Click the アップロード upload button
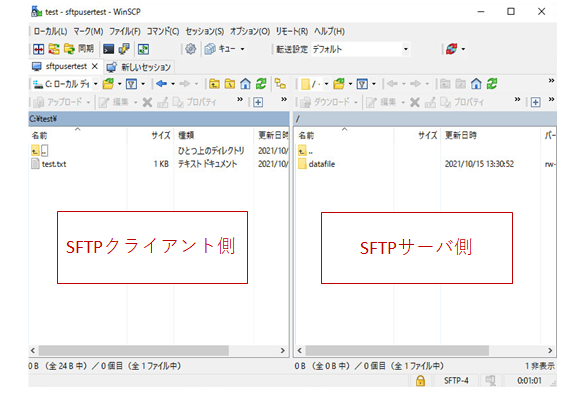 [x=62, y=102]
